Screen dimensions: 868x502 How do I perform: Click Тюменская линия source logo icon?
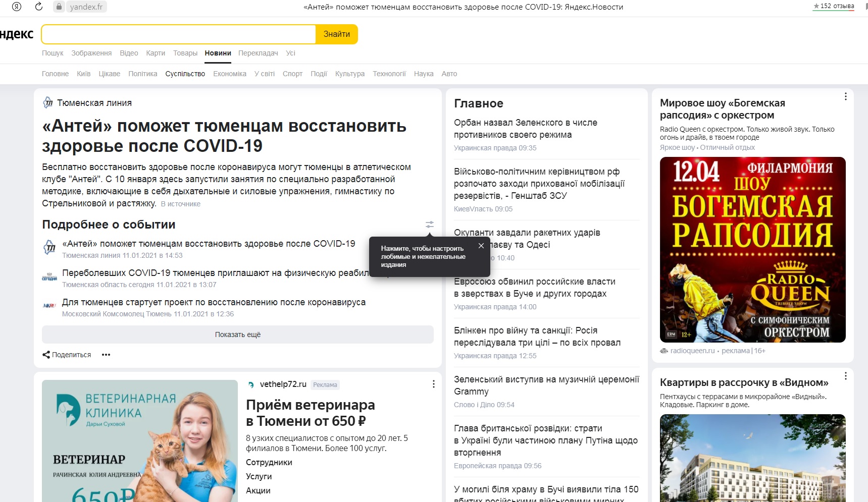click(x=47, y=103)
